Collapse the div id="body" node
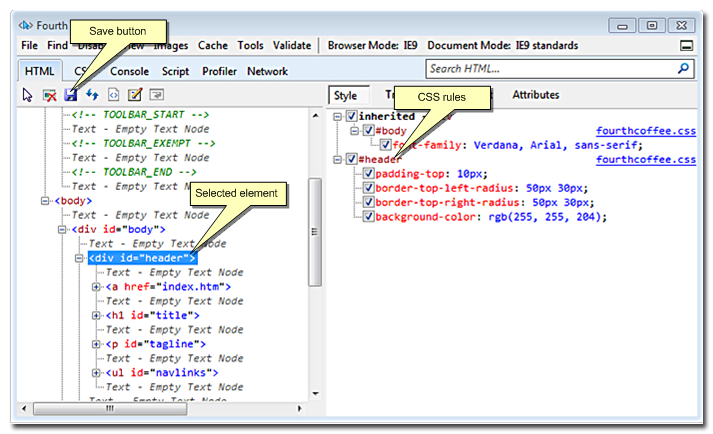Image resolution: width=713 pixels, height=434 pixels. tap(62, 229)
